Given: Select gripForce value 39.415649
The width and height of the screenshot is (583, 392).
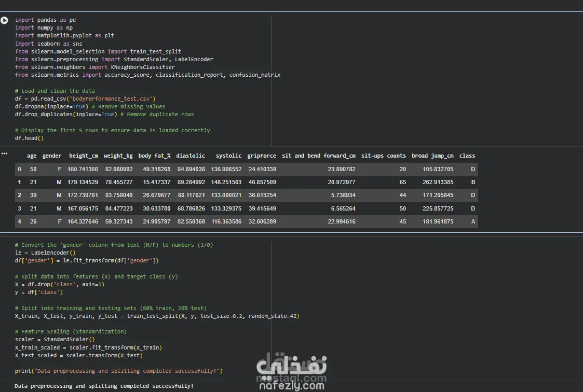Looking at the screenshot, I should coord(262,208).
